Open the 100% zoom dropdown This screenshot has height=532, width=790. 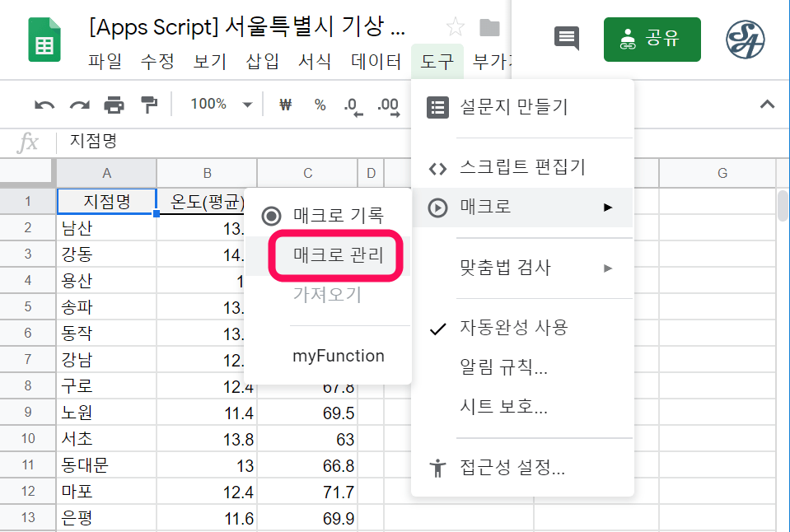pyautogui.click(x=221, y=105)
